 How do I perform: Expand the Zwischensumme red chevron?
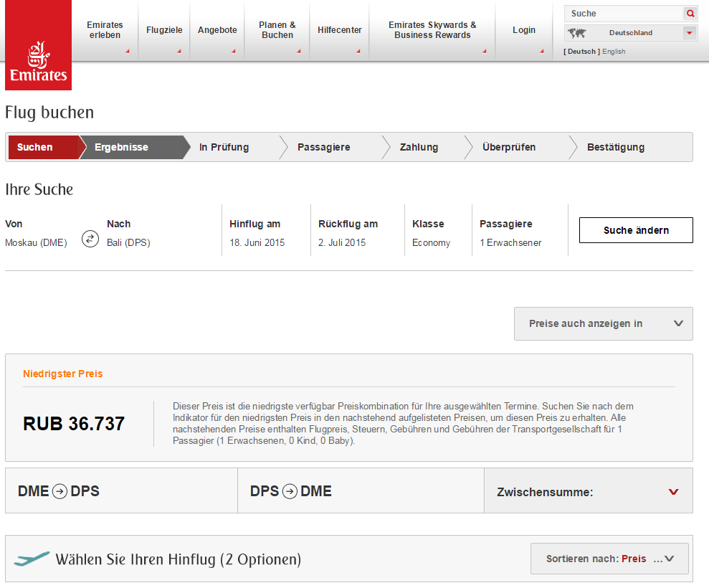[x=673, y=492]
